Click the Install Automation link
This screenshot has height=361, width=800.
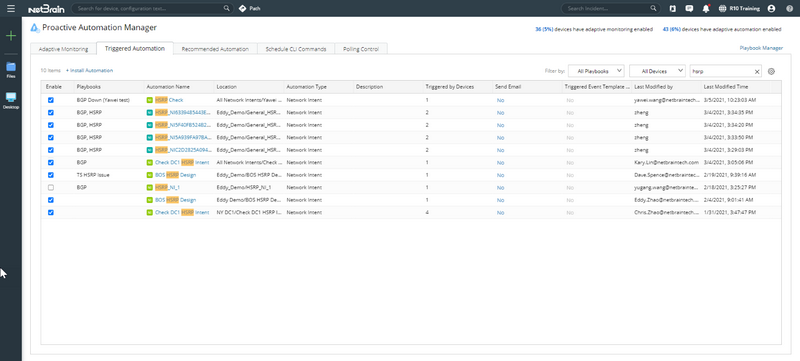(x=89, y=70)
